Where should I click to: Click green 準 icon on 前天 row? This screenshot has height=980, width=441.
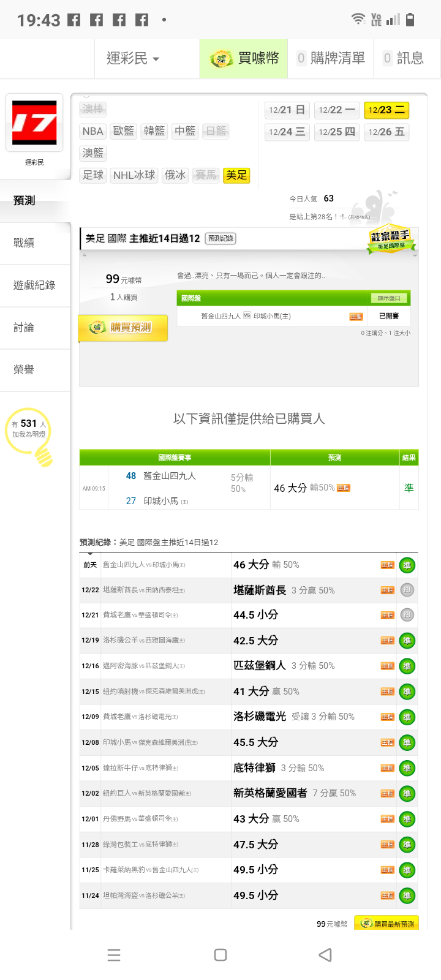pyautogui.click(x=407, y=565)
